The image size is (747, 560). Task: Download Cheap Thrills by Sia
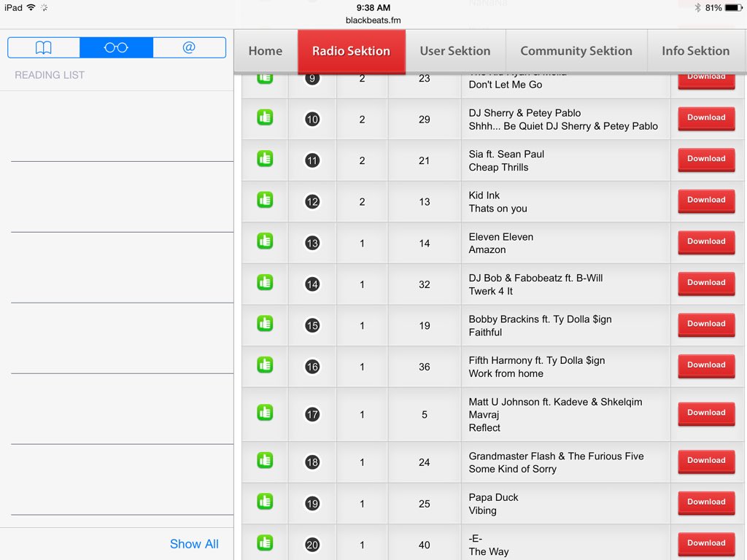(x=706, y=159)
